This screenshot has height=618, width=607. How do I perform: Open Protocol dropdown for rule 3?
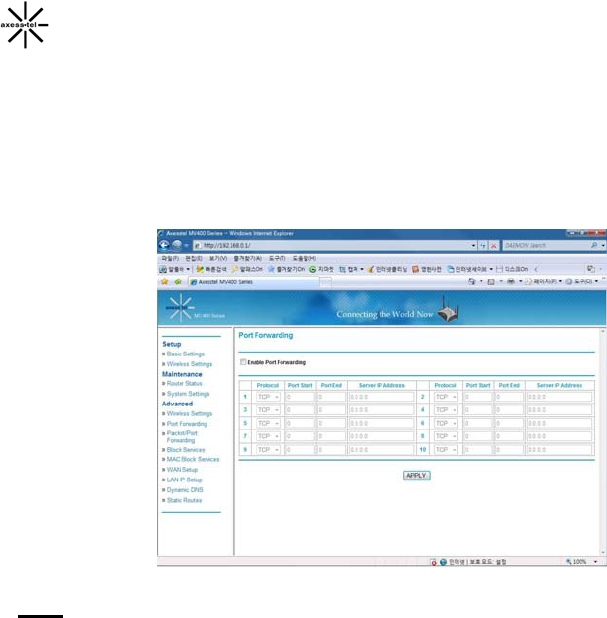click(268, 410)
